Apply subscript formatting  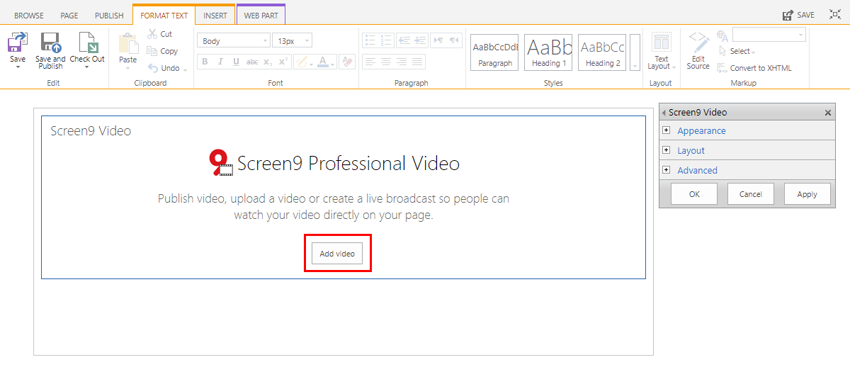tap(267, 62)
